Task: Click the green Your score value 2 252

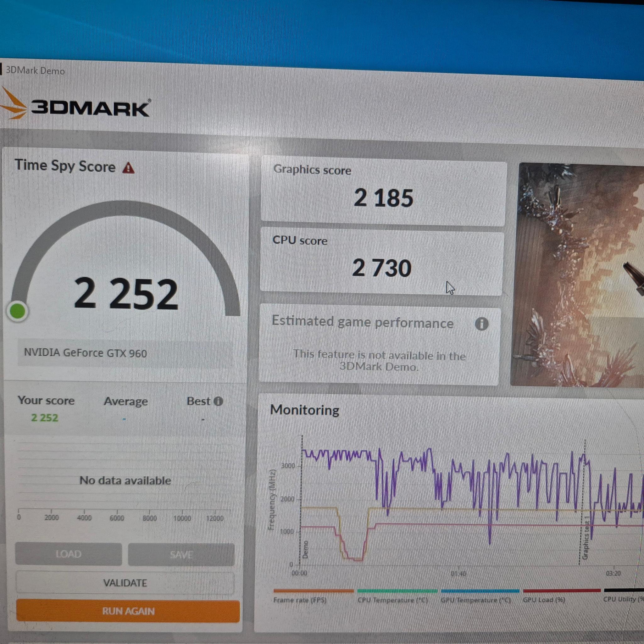Action: [45, 418]
